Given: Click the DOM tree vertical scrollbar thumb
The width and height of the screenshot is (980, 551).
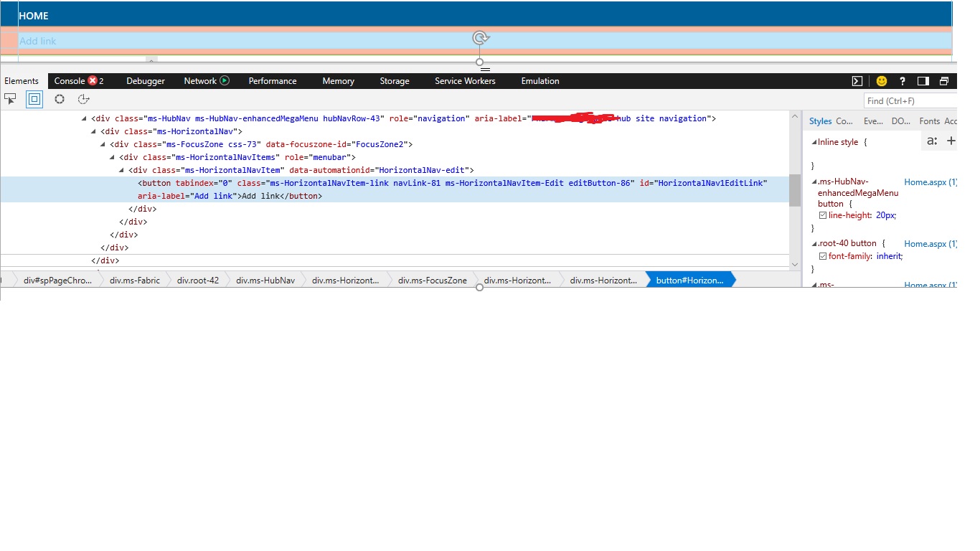Looking at the screenshot, I should pyautogui.click(x=794, y=190).
